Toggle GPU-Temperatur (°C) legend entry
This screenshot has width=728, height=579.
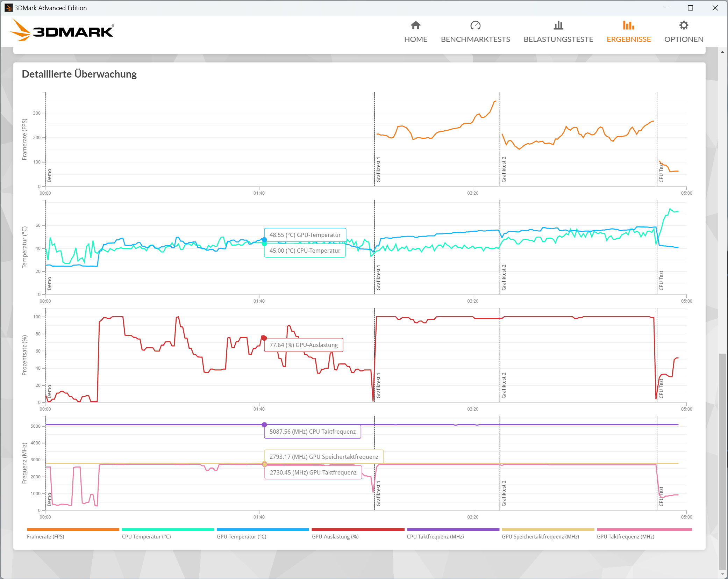[241, 536]
